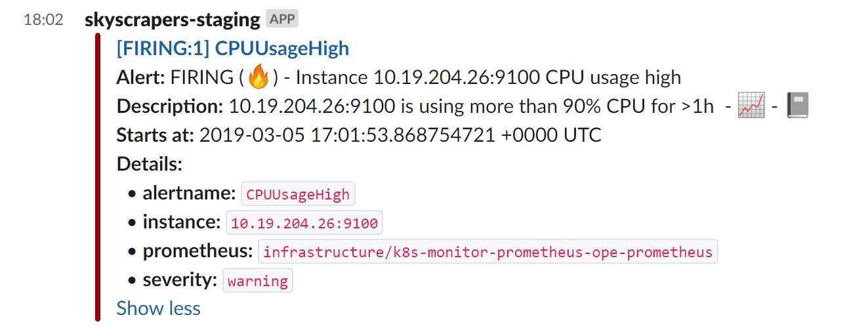This screenshot has height=336, width=868.
Task: Click the Starts at timestamp text
Action: [x=400, y=135]
